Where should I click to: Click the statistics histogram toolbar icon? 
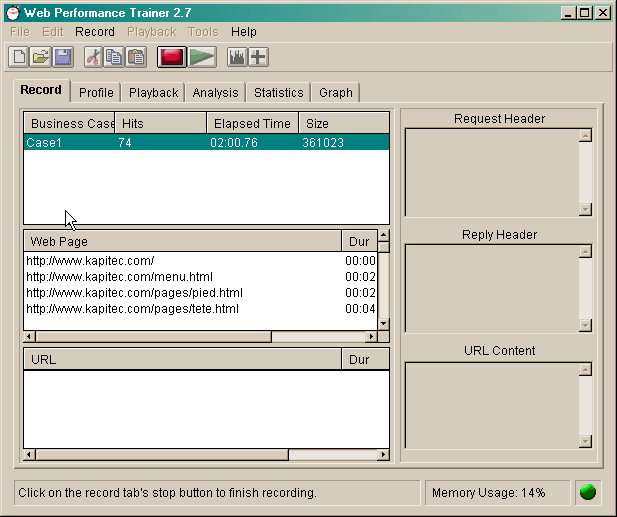pyautogui.click(x=237, y=57)
